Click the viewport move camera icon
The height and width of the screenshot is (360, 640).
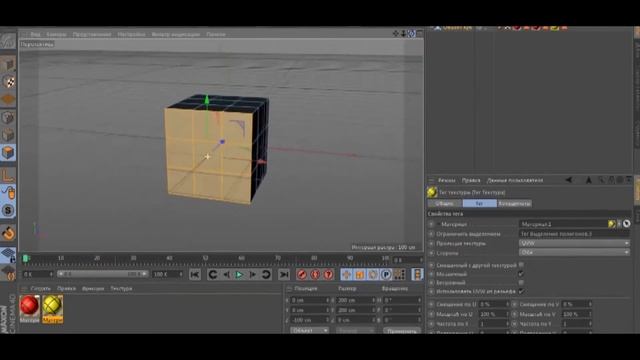[396, 34]
